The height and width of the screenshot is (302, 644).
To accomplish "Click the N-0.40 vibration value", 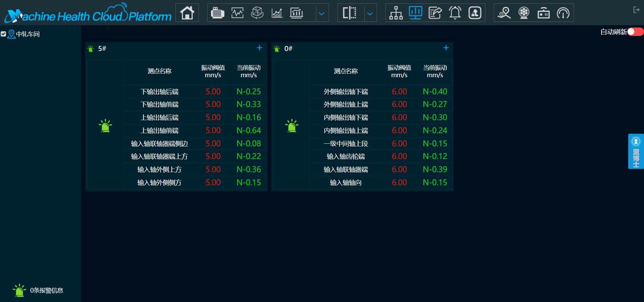I will [x=435, y=92].
